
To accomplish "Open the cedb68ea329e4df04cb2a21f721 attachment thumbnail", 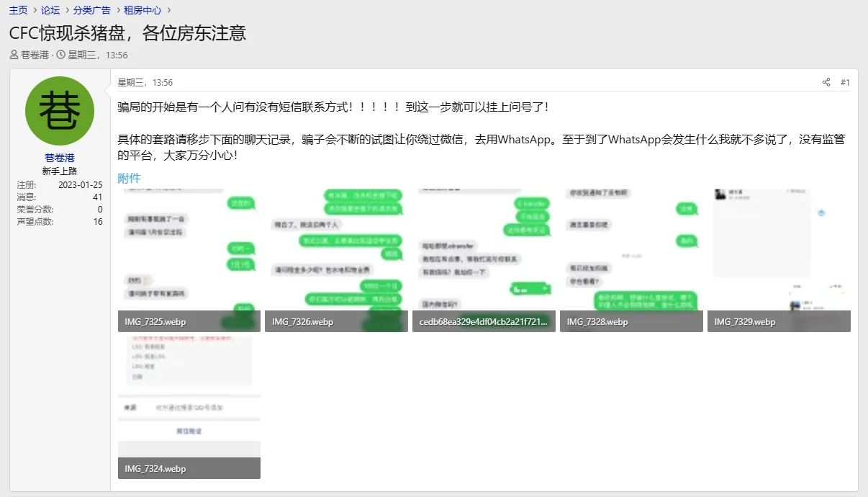I will tap(484, 259).
